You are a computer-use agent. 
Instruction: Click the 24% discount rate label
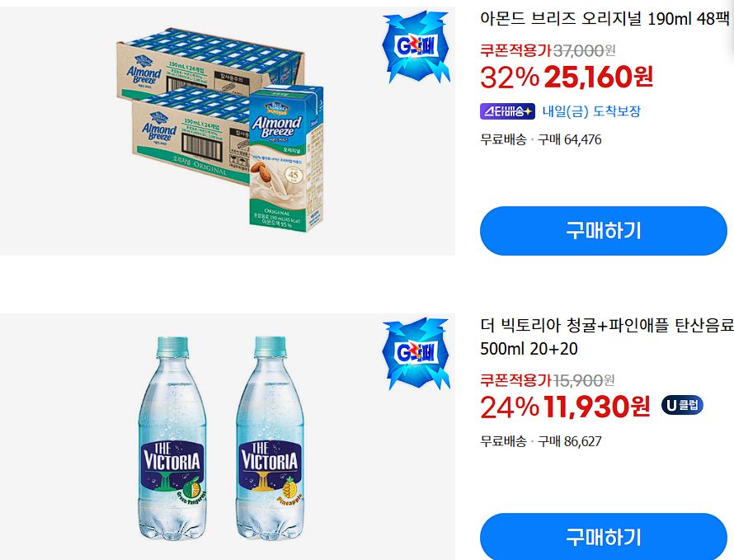tap(510, 407)
